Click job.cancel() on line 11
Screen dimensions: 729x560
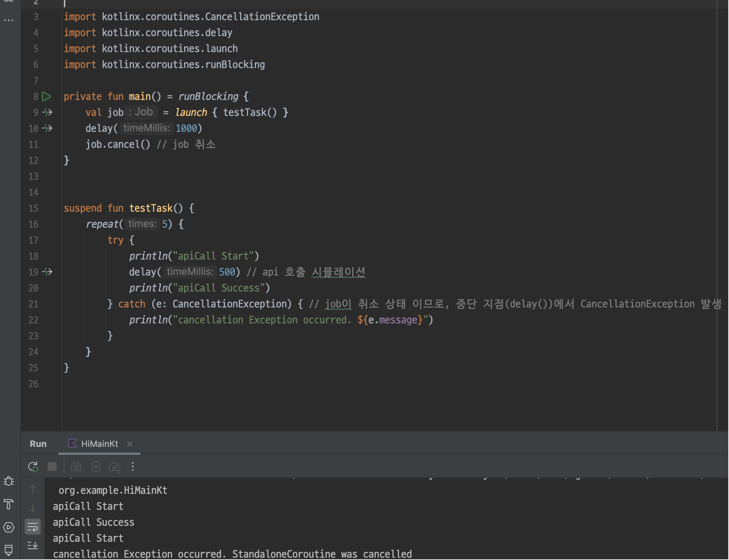(118, 144)
